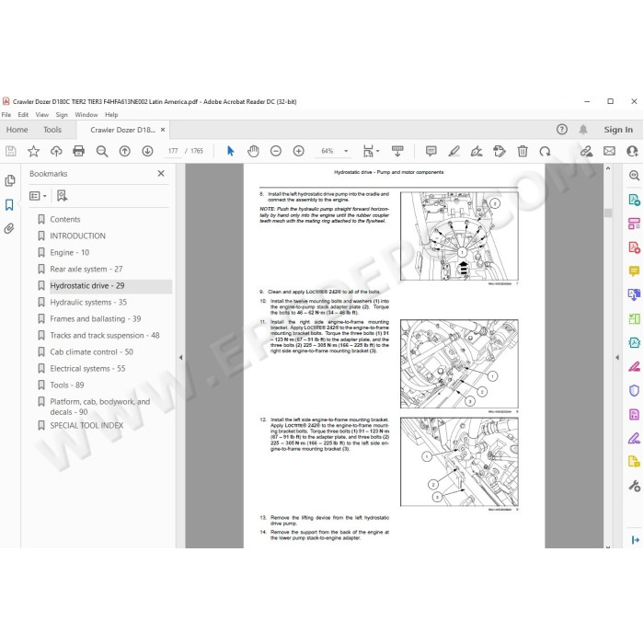Go to next page arrow
The width and height of the screenshot is (644, 644).
coord(147,151)
